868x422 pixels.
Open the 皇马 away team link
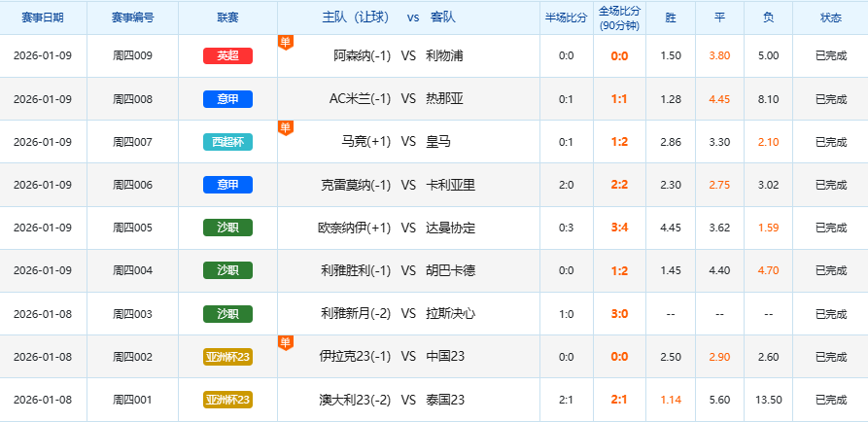[438, 142]
